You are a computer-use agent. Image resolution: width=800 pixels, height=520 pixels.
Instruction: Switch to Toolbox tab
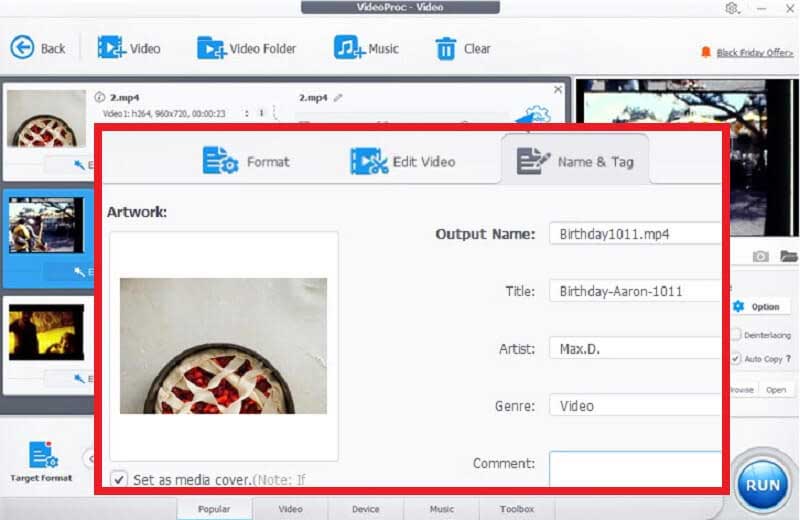517,509
